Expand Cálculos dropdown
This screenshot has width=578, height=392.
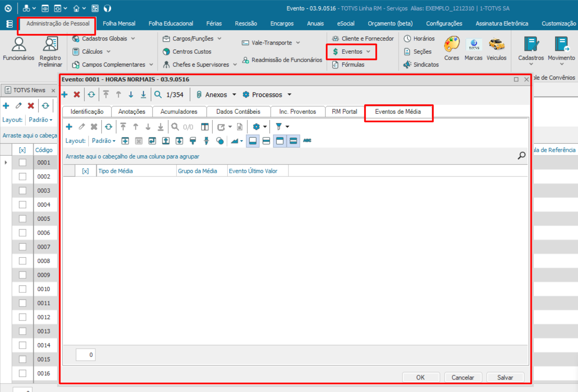pyautogui.click(x=108, y=52)
